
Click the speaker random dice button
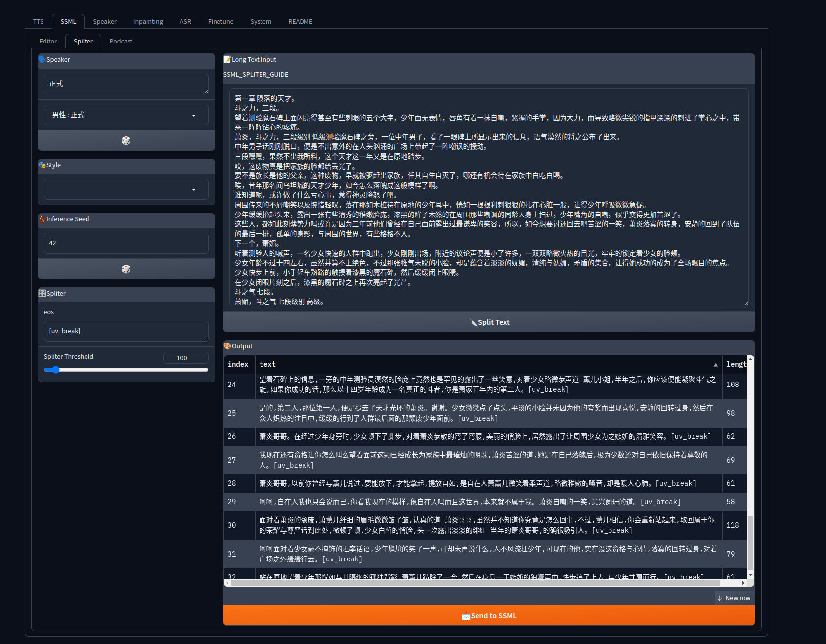126,141
